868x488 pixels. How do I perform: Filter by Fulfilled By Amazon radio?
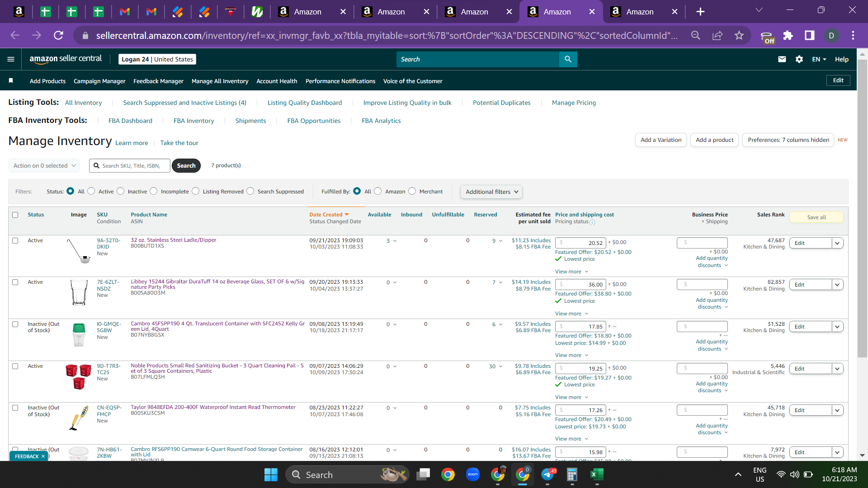pos(378,191)
